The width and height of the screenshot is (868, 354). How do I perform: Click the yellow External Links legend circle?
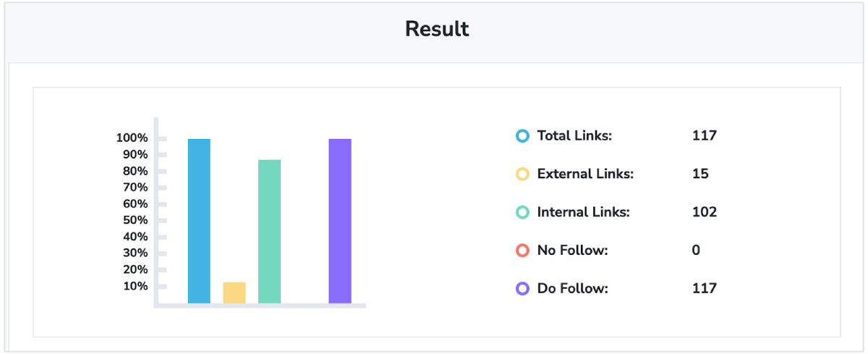pos(522,174)
